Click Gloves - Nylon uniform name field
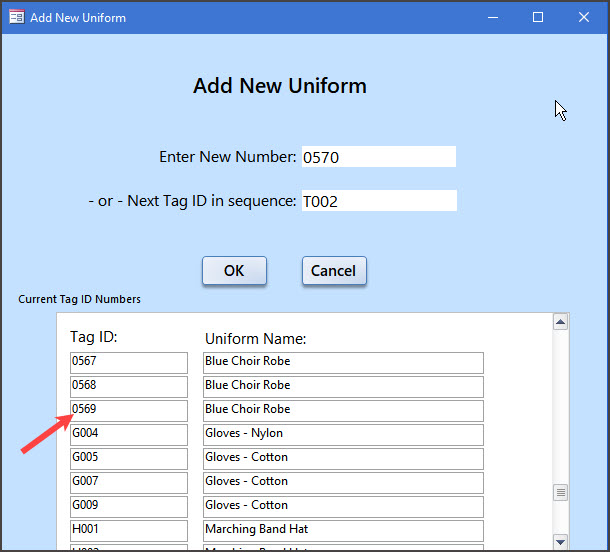Image resolution: width=610 pixels, height=552 pixels. point(343,434)
